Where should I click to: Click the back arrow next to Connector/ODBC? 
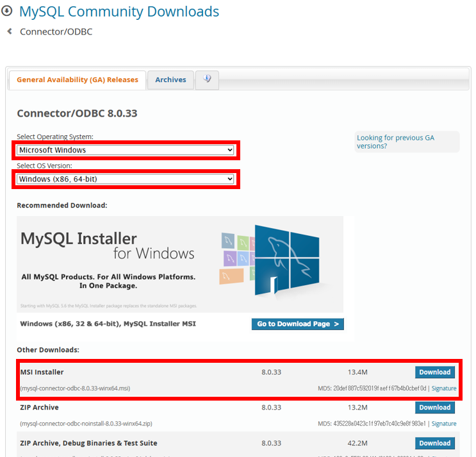click(x=10, y=31)
